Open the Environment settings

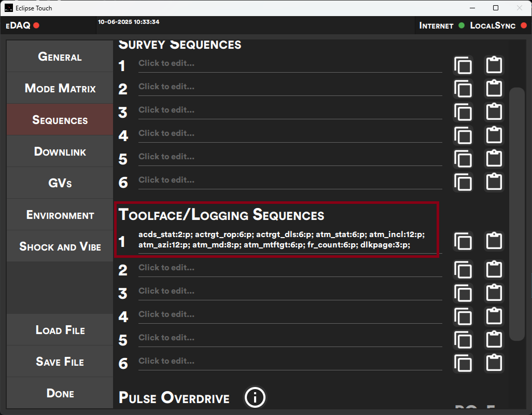tap(59, 214)
